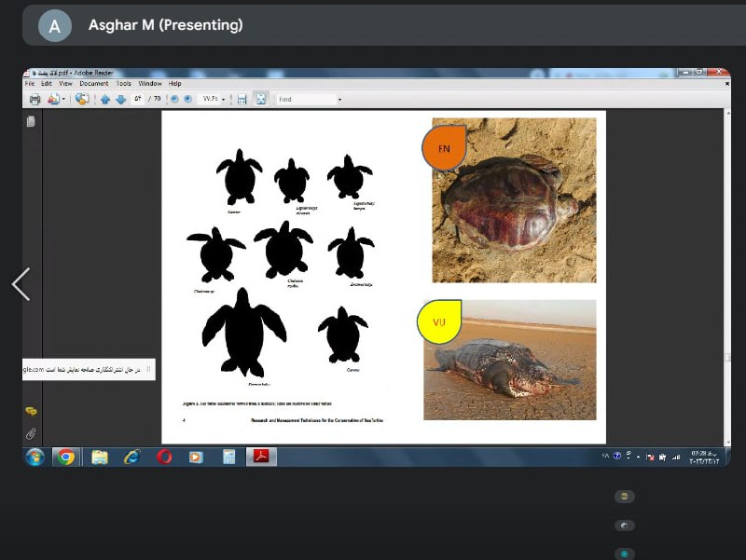The width and height of the screenshot is (746, 560).
Task: Click the Asghar M (Presenting) title
Action: [166, 25]
